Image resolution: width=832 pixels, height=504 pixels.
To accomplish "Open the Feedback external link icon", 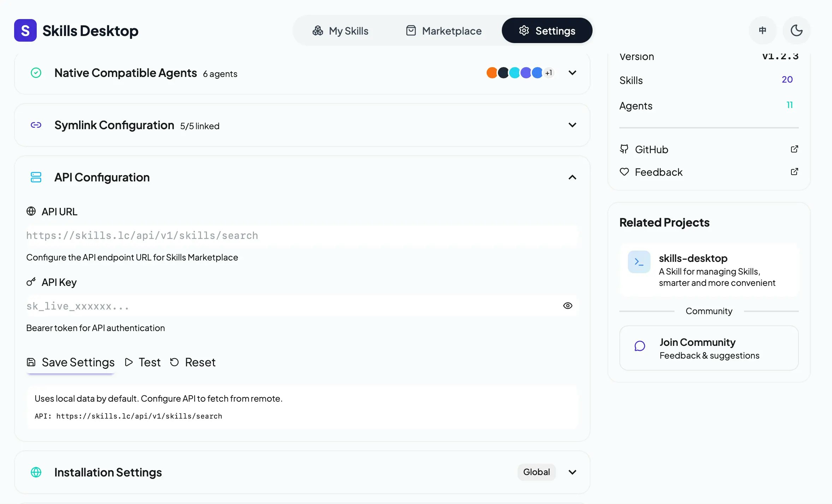I will tap(794, 172).
